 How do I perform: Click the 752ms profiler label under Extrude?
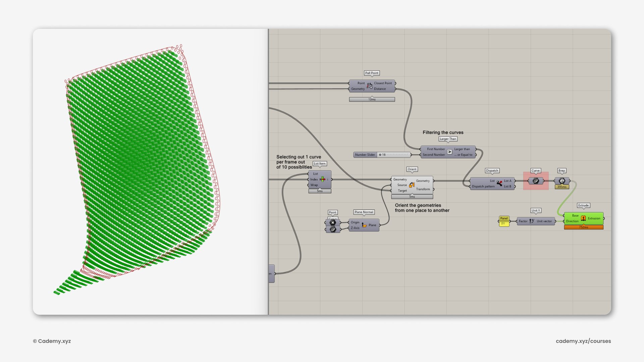pyautogui.click(x=584, y=227)
